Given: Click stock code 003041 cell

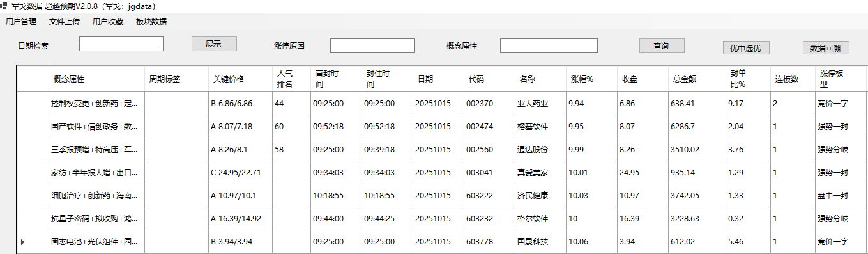Looking at the screenshot, I should (490, 173).
